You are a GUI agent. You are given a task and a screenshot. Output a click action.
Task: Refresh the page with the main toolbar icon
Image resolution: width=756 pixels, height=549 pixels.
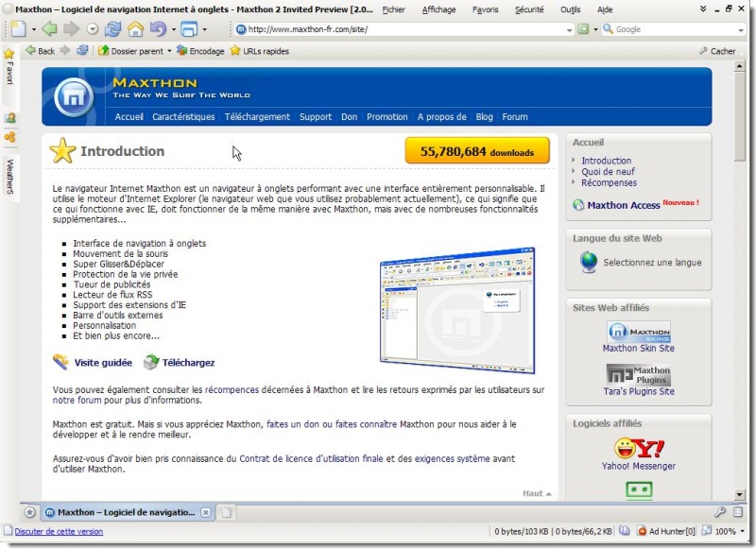[x=112, y=29]
